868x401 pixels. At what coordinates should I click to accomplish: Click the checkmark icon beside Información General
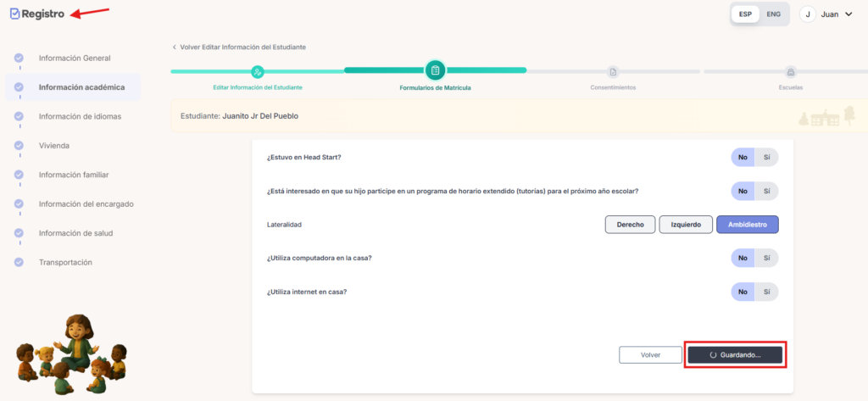[19, 58]
